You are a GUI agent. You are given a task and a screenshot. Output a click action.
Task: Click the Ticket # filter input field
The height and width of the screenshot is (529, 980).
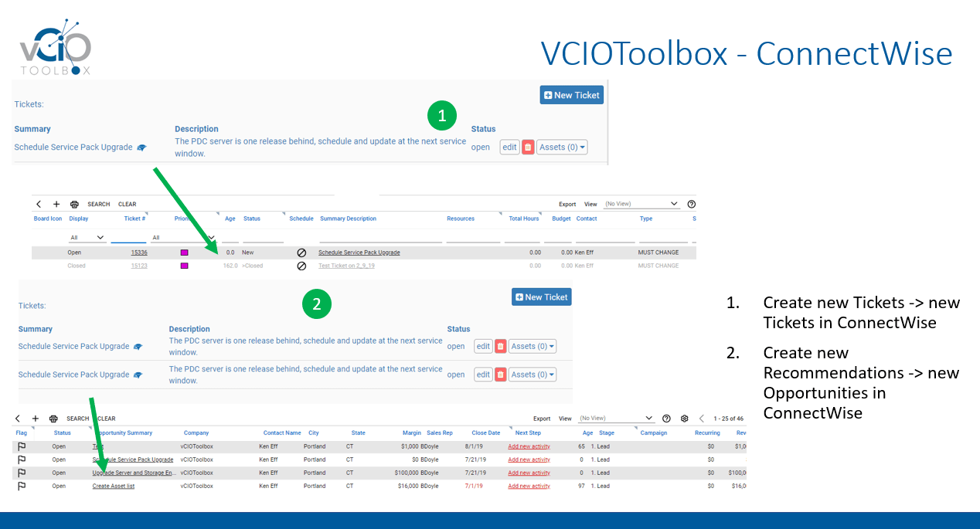[128, 238]
